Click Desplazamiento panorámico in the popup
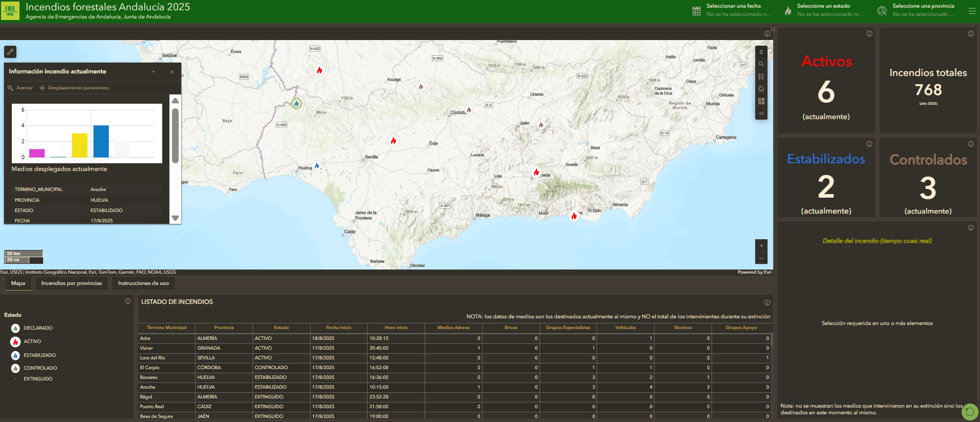 coord(74,88)
